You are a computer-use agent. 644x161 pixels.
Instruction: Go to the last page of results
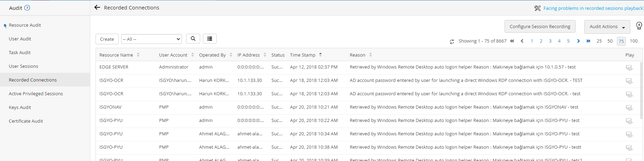pos(589,41)
